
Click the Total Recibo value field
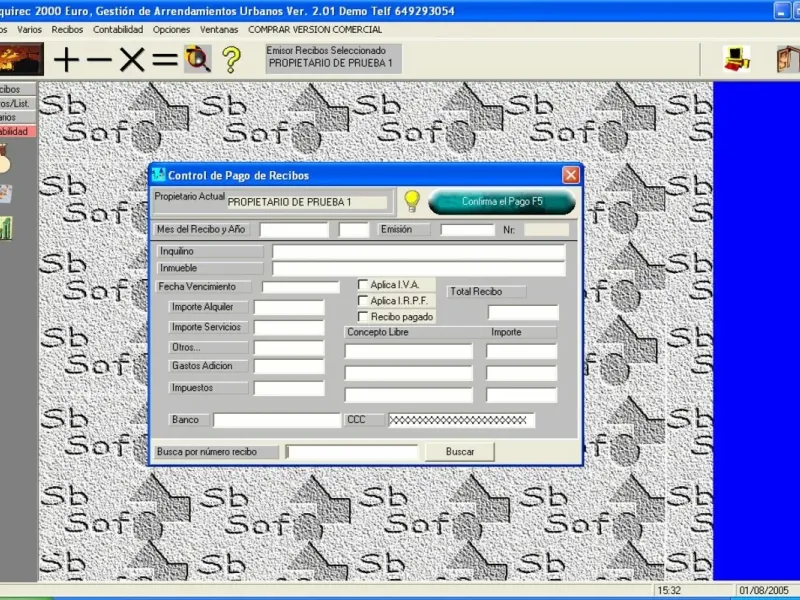coord(523,312)
